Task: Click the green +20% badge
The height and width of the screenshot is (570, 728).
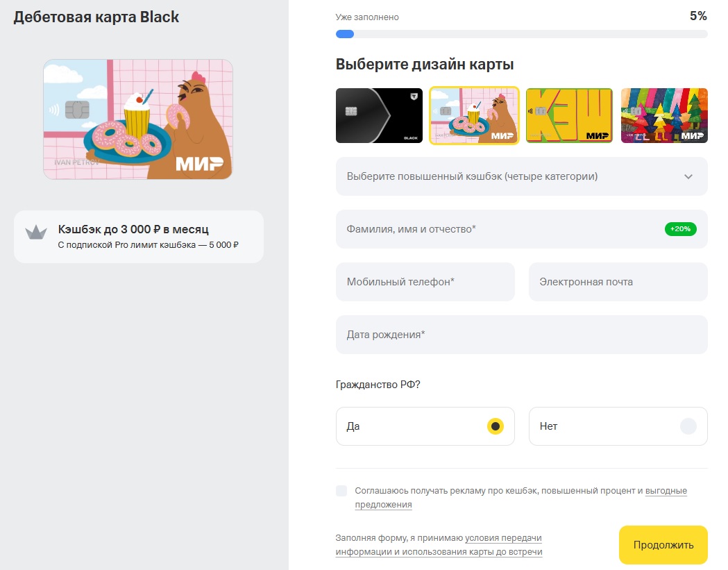Action: (680, 229)
